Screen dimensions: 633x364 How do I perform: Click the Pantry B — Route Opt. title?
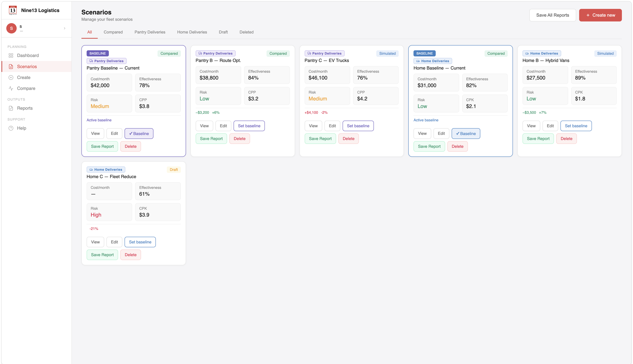[x=218, y=60]
